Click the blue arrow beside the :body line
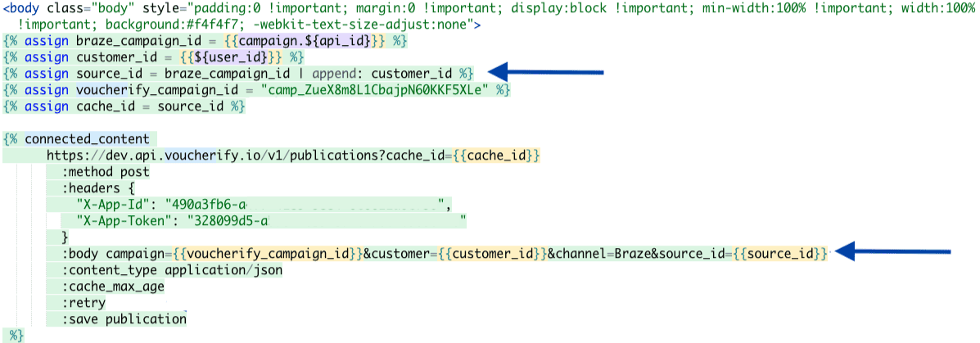Image resolution: width=980 pixels, height=343 pixels. click(x=897, y=252)
